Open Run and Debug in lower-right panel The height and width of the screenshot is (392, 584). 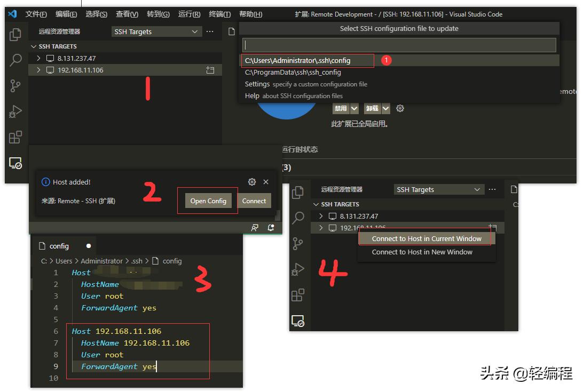click(297, 269)
